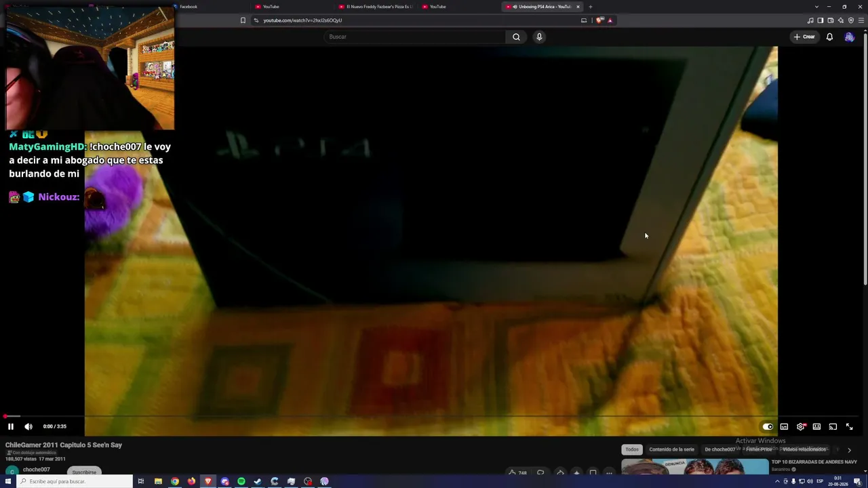Expand the browser tab search chevron
The width and height of the screenshot is (868, 488).
pyautogui.click(x=816, y=7)
